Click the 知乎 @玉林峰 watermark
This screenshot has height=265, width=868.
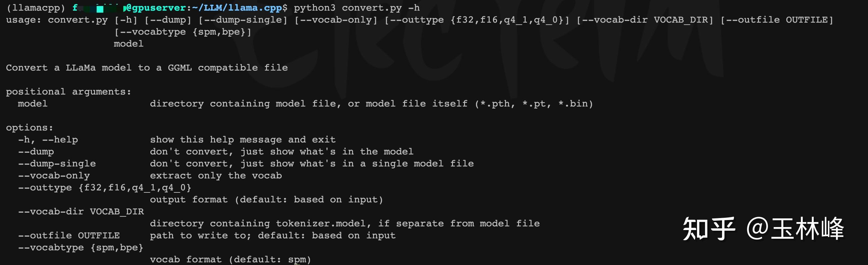763,229
